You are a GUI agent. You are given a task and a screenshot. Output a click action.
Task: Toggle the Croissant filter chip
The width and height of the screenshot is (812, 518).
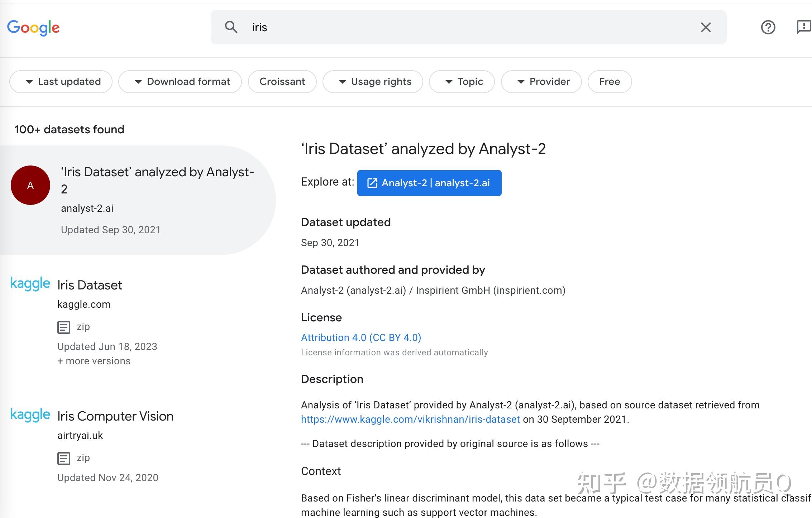coord(282,82)
